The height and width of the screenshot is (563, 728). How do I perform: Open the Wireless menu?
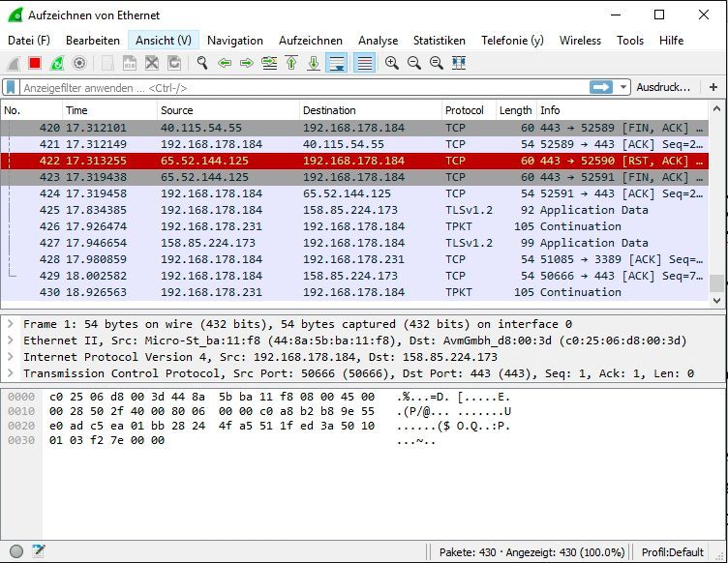coord(580,41)
